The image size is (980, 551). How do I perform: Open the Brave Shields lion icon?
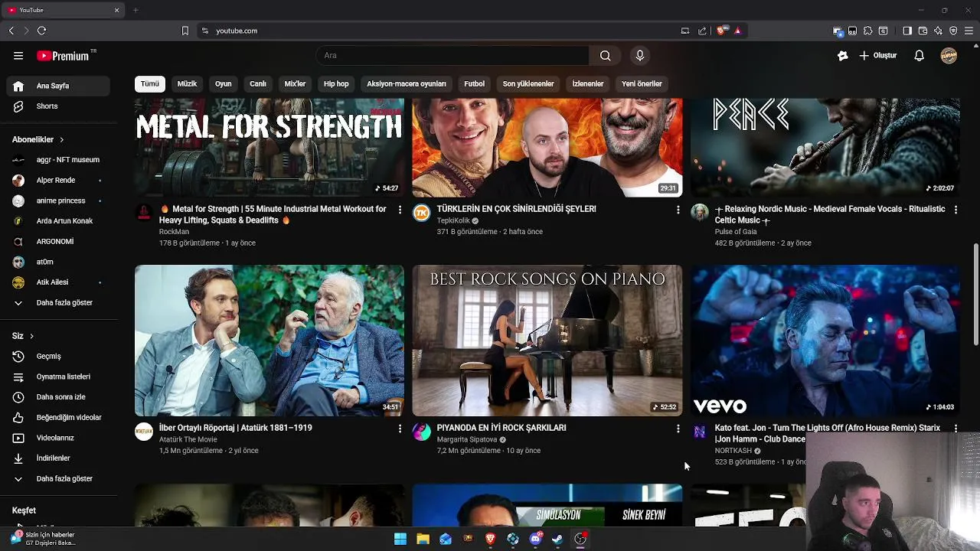click(721, 31)
